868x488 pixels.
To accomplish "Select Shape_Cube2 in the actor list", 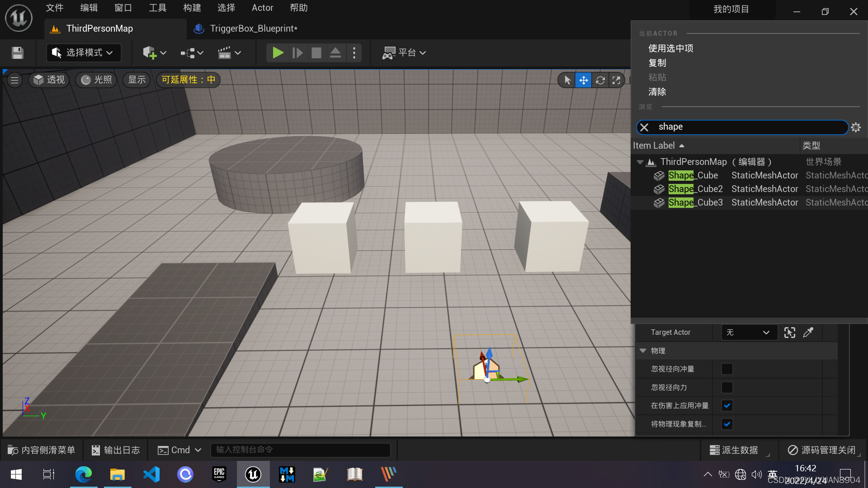I will 695,189.
